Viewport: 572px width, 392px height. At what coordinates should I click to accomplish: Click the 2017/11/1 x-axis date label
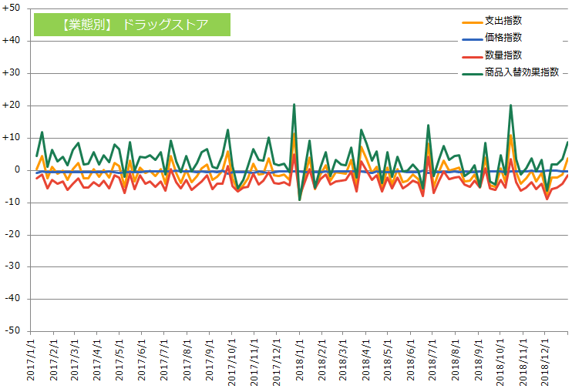[254, 363]
